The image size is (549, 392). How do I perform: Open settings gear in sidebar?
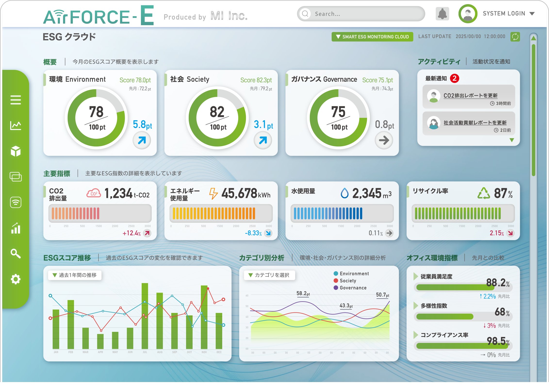tap(16, 279)
